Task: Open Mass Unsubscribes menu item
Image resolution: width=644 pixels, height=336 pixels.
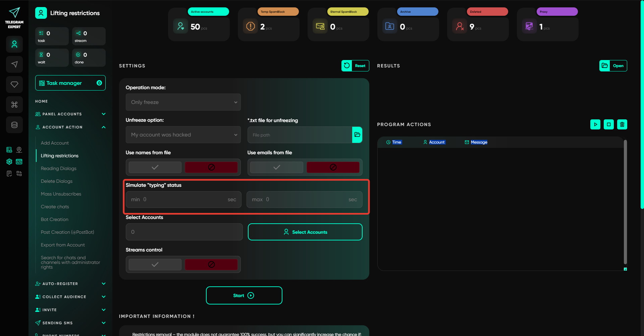Action: (61, 194)
